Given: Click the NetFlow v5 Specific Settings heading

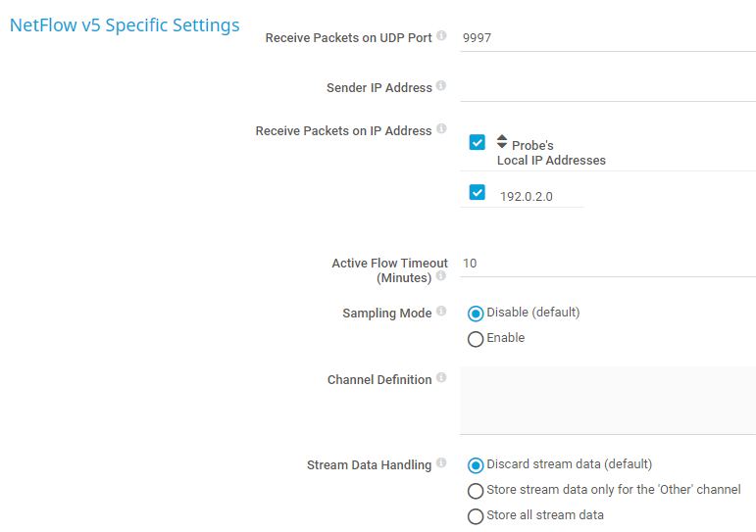Looking at the screenshot, I should point(125,25).
